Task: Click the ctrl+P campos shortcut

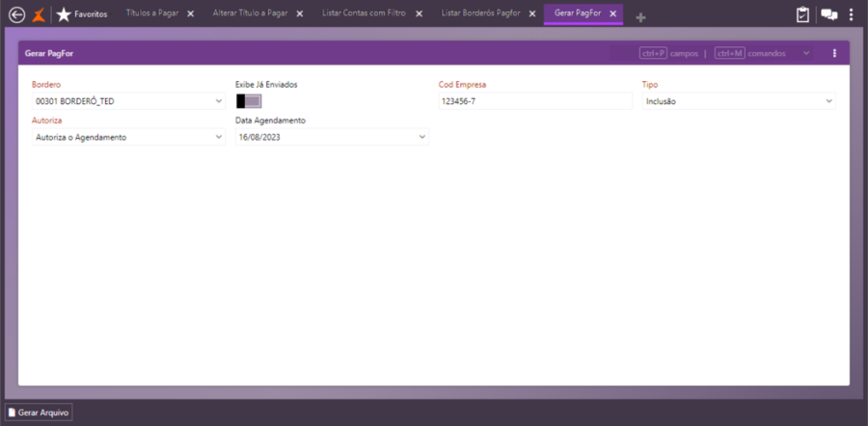Action: click(669, 54)
